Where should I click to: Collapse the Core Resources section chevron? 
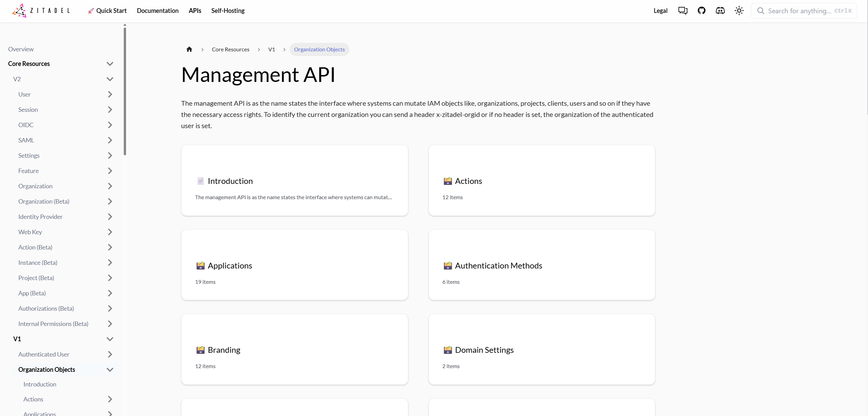point(110,64)
